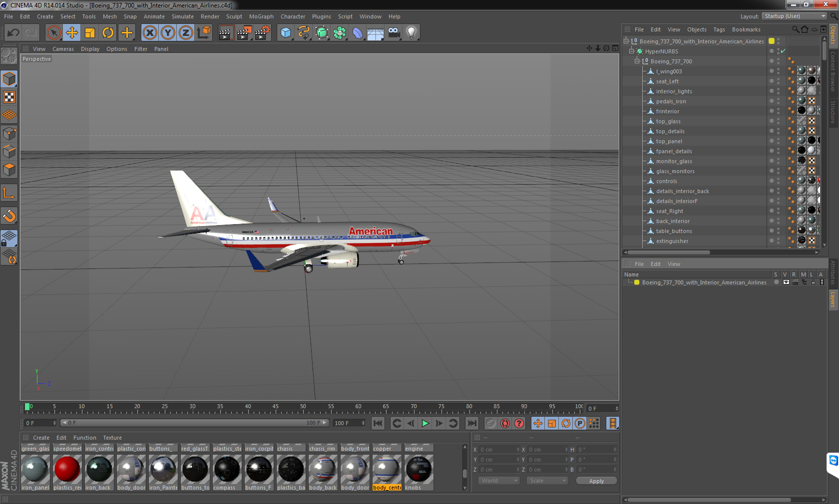Viewport: 839px width, 504px height.
Task: Open the World coordinate dropdown
Action: click(x=499, y=481)
